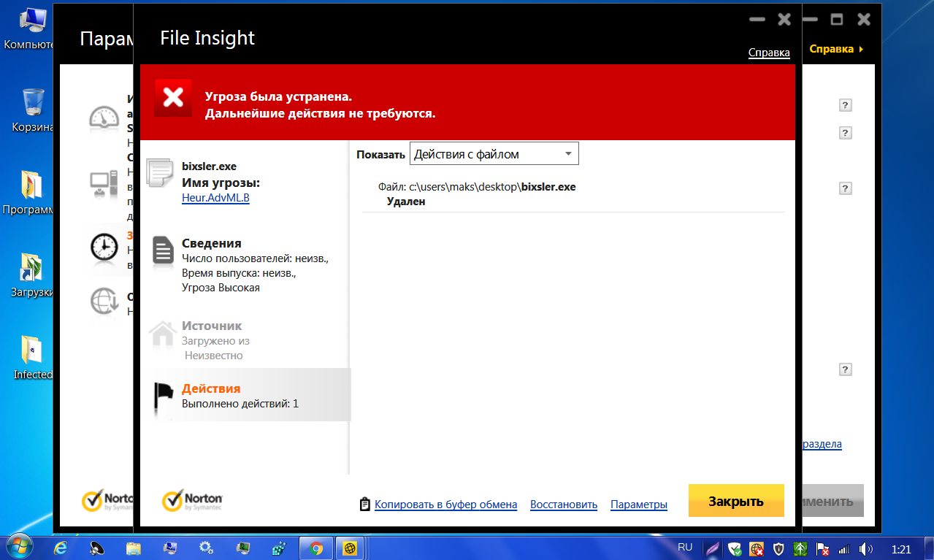The height and width of the screenshot is (560, 934).
Task: Click the globe download icon in Параметры window
Action: [103, 302]
